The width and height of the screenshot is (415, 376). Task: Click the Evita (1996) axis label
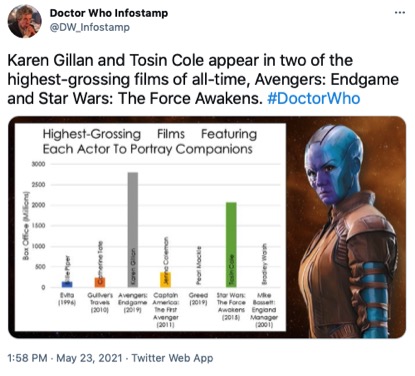coord(67,299)
